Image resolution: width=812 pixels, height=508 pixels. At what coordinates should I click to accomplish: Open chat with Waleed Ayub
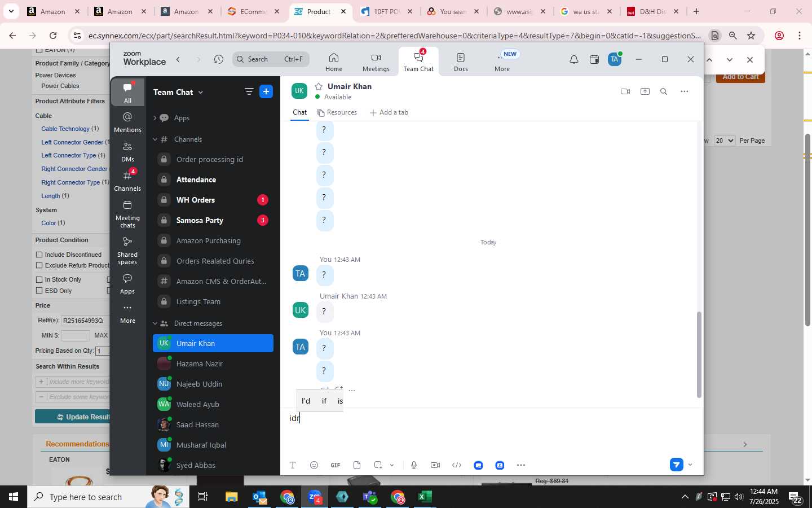pos(213,404)
